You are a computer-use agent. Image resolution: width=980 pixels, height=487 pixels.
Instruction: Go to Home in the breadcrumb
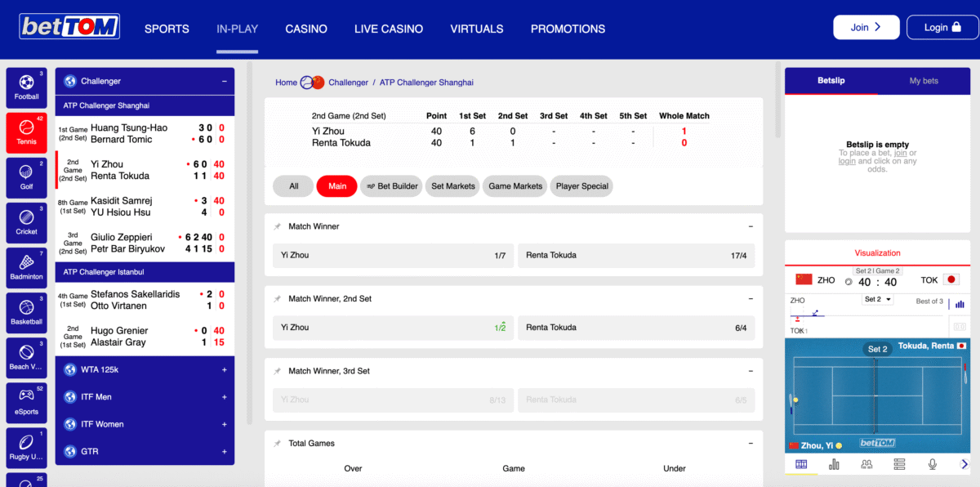click(x=286, y=83)
